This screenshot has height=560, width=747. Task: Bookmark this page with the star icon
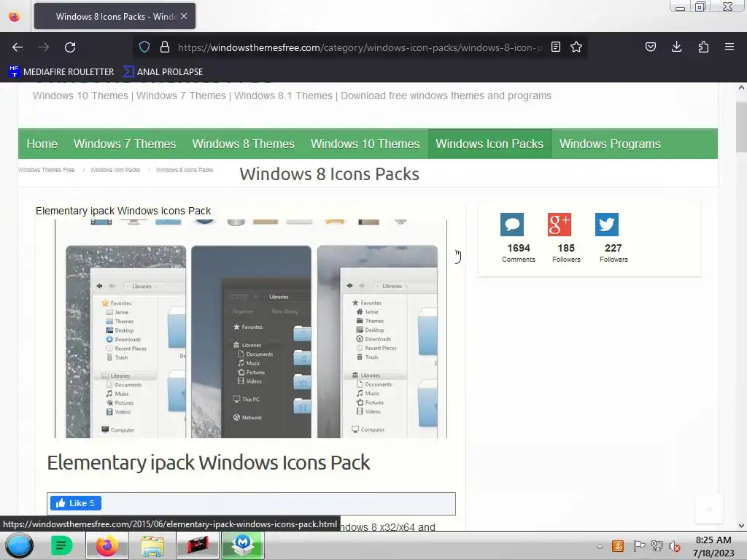click(576, 47)
